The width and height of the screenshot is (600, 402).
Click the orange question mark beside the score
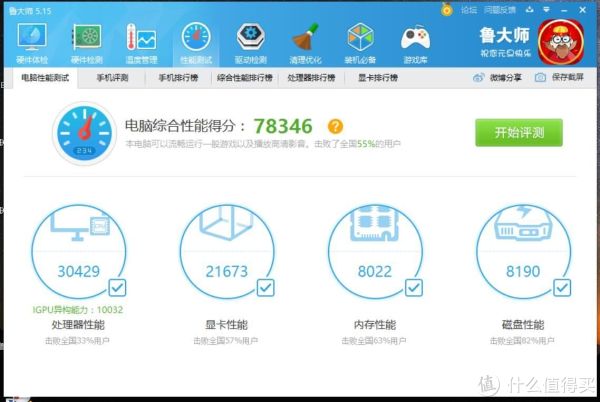coord(336,127)
